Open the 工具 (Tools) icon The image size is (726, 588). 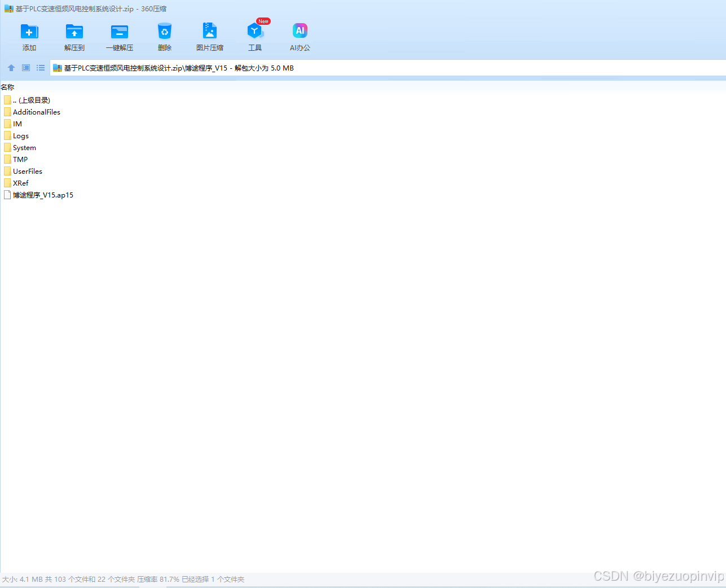click(x=255, y=32)
